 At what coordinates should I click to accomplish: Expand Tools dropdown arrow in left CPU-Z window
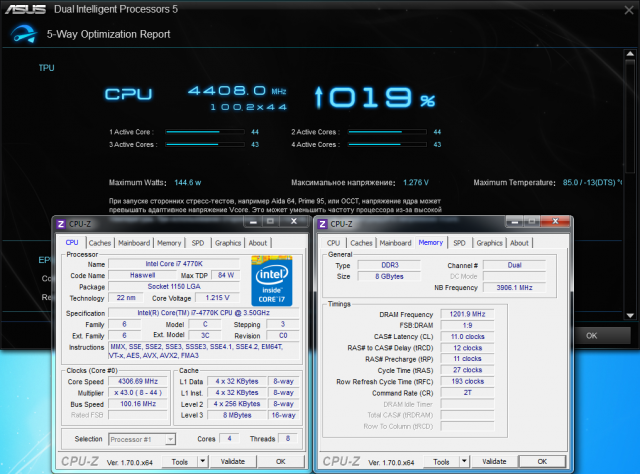pyautogui.click(x=202, y=462)
